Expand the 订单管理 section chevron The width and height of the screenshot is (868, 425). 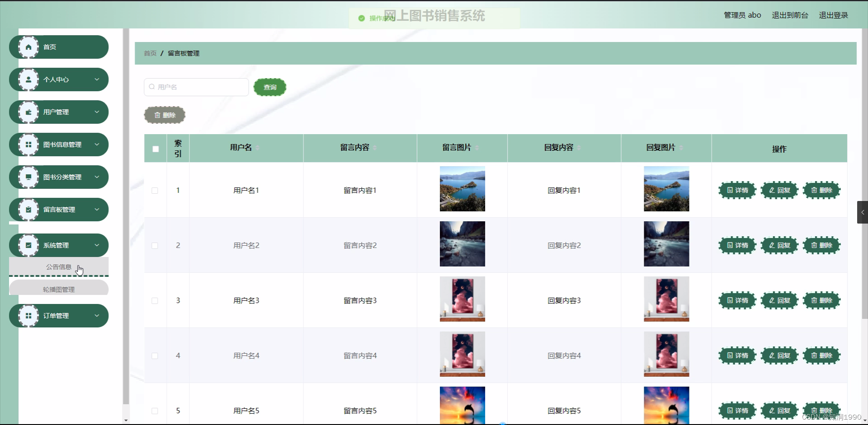click(x=97, y=316)
